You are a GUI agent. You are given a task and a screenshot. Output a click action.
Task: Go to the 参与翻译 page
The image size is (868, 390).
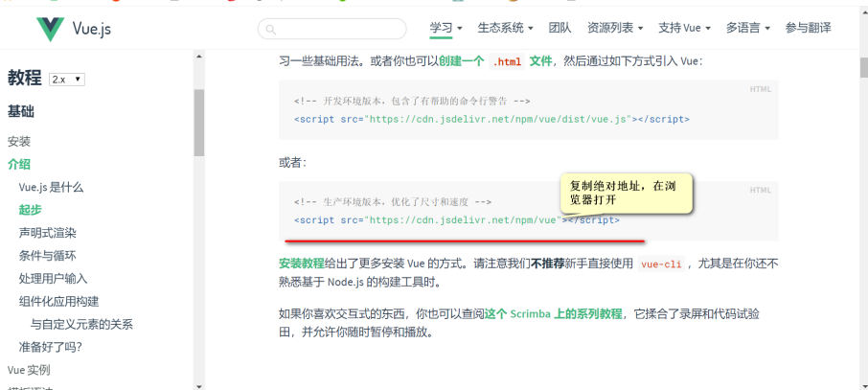pyautogui.click(x=808, y=28)
